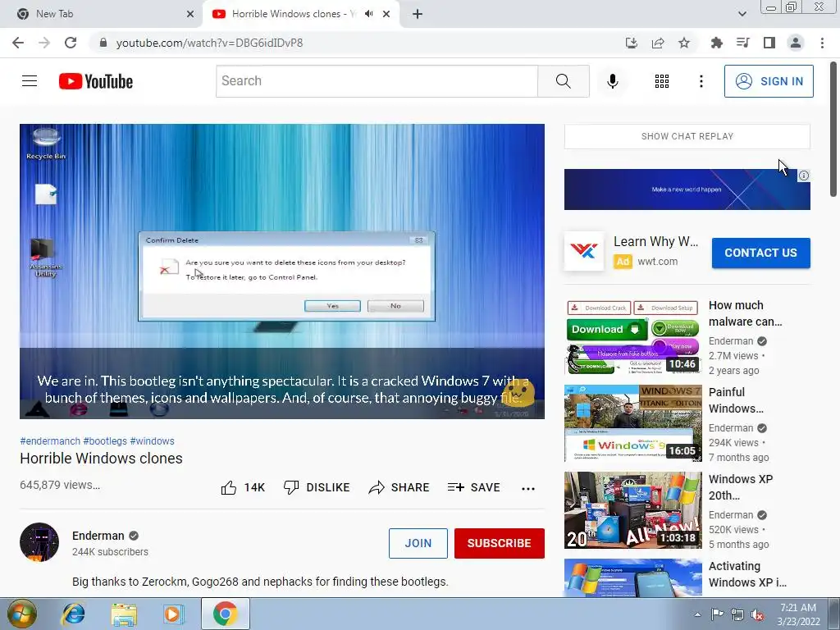Show hidden tray icons arrow

click(697, 614)
